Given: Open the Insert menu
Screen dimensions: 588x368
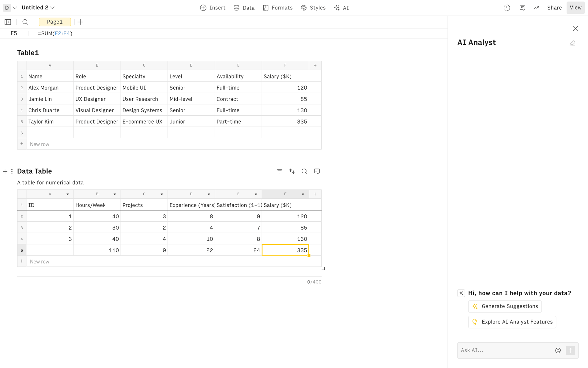Looking at the screenshot, I should 213,8.
